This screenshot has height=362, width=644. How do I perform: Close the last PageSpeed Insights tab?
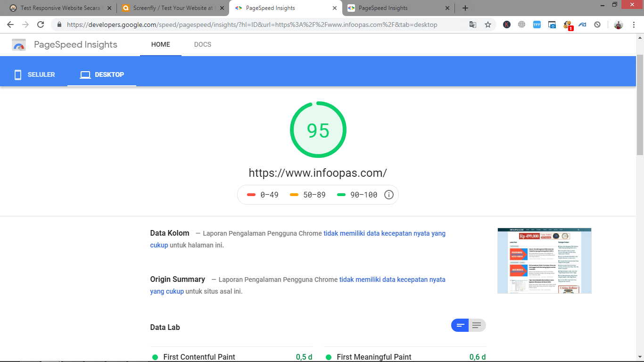tap(447, 8)
